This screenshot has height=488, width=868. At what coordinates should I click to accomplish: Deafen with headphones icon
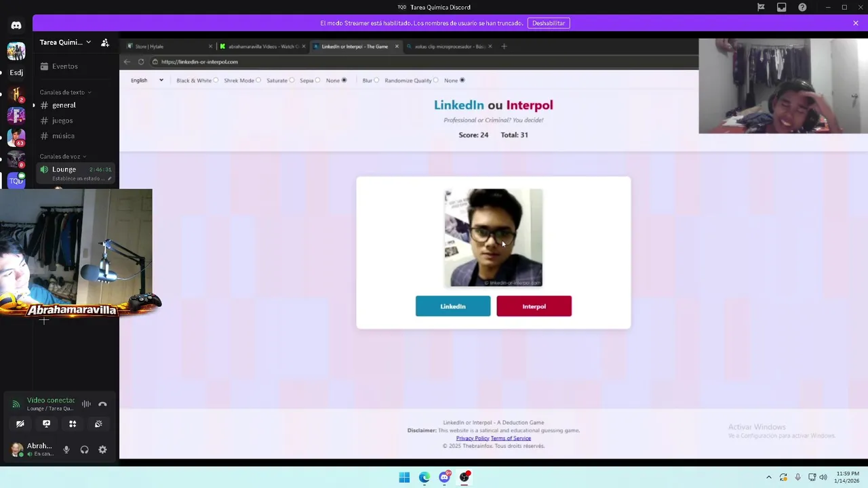[x=84, y=449]
